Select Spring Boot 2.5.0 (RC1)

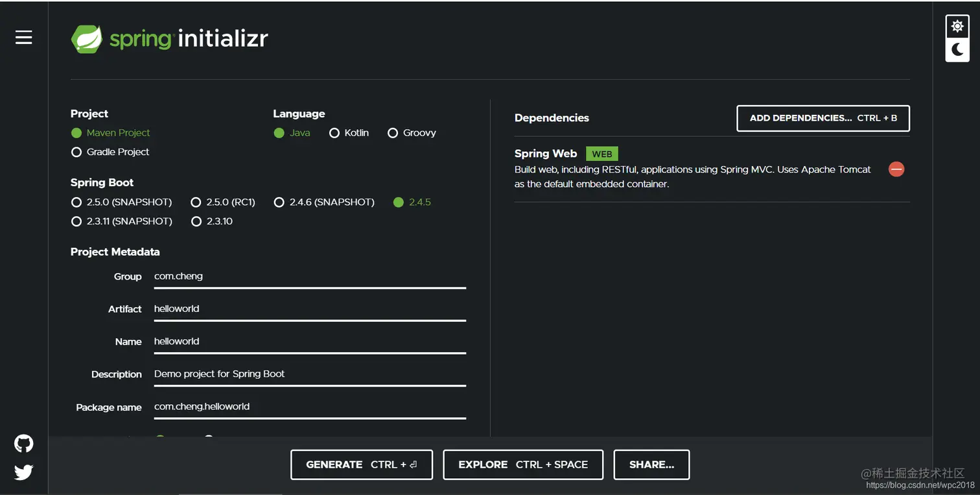223,202
